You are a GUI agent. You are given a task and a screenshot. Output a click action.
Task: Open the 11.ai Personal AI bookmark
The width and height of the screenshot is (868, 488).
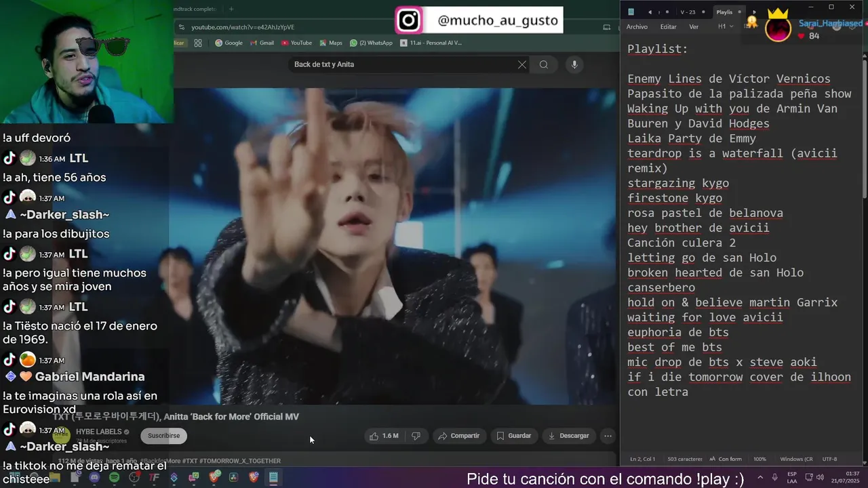coord(431,43)
